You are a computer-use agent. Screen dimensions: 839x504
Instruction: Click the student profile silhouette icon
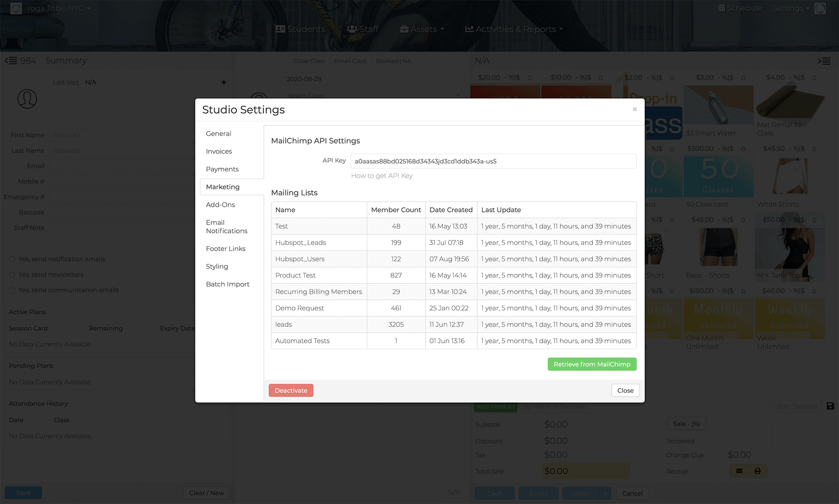point(27,99)
